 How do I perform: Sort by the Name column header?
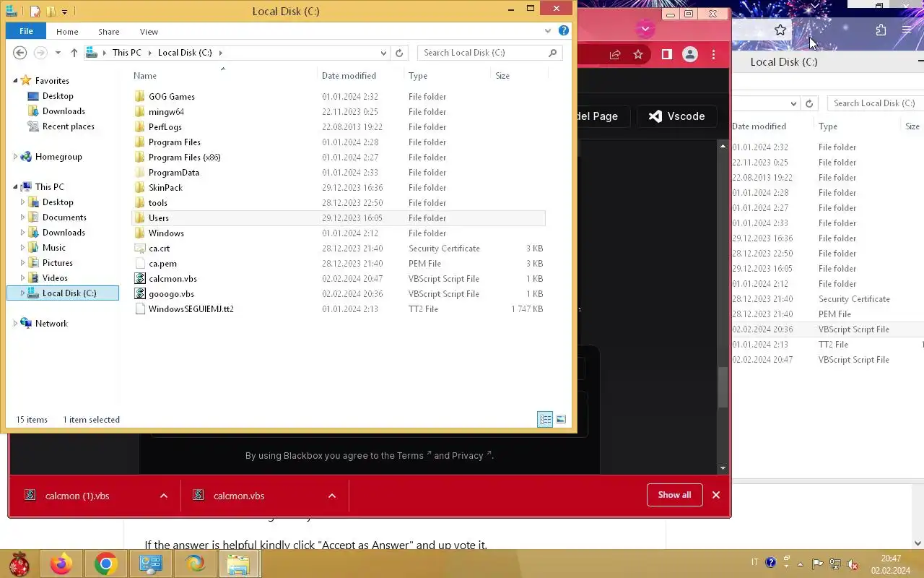(x=145, y=76)
